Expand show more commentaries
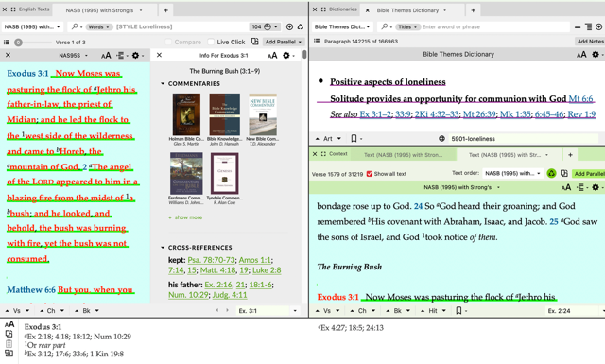 [185, 217]
